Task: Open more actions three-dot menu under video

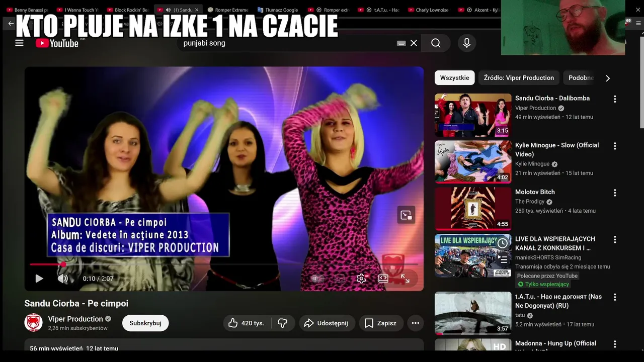Action: 415,323
